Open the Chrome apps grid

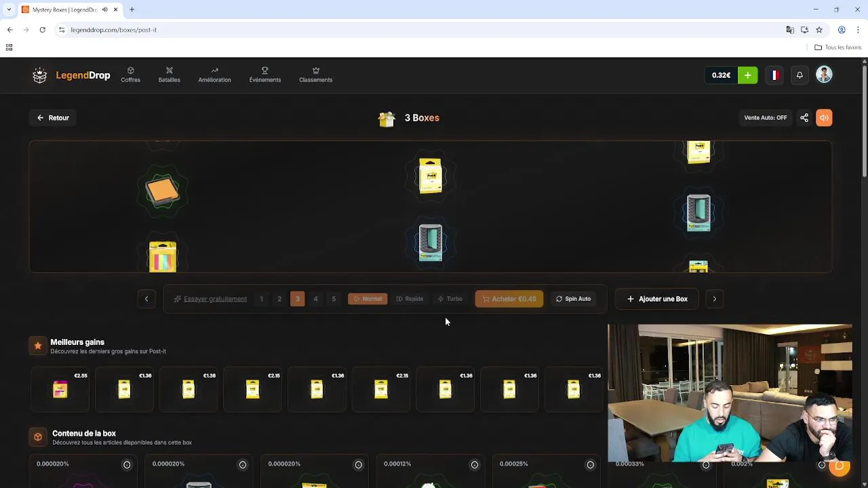click(x=9, y=47)
